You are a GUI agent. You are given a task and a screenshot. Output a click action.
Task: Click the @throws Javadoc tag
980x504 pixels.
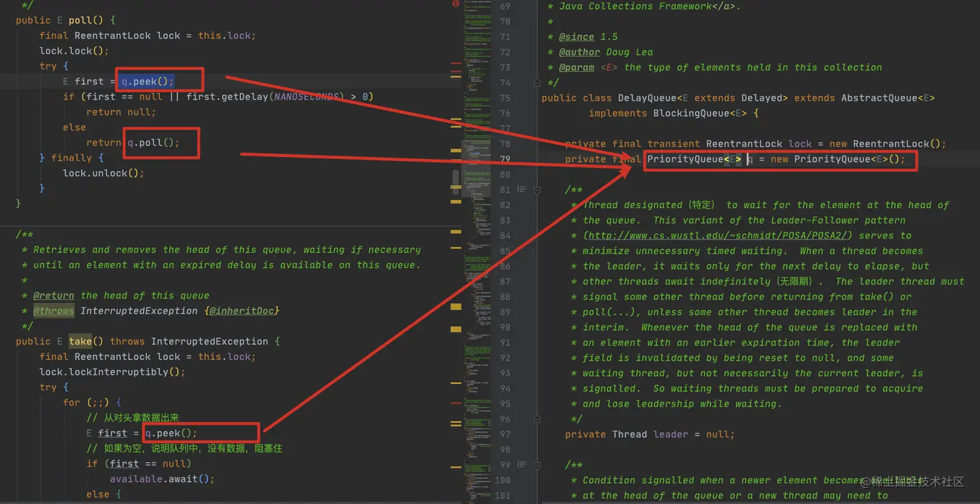pos(54,311)
